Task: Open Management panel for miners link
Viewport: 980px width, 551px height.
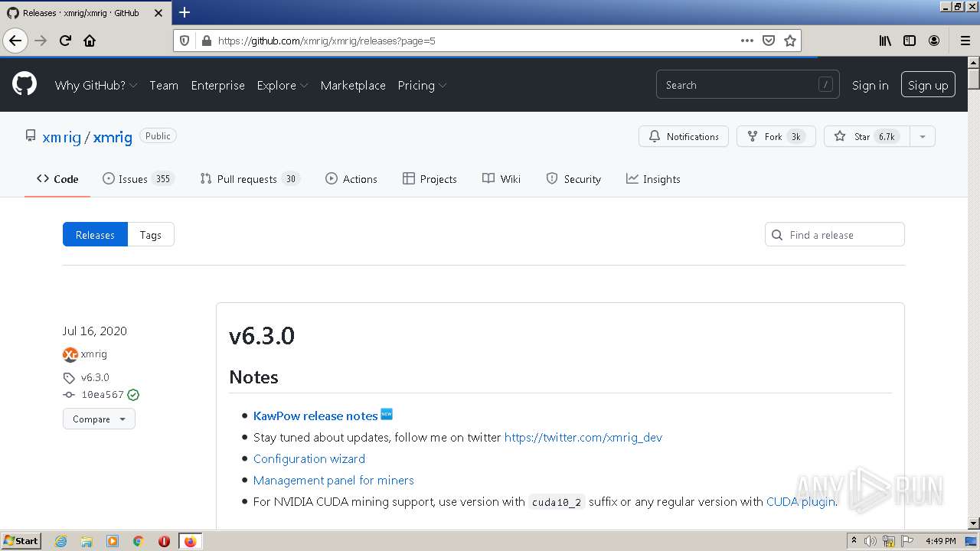Action: (334, 480)
